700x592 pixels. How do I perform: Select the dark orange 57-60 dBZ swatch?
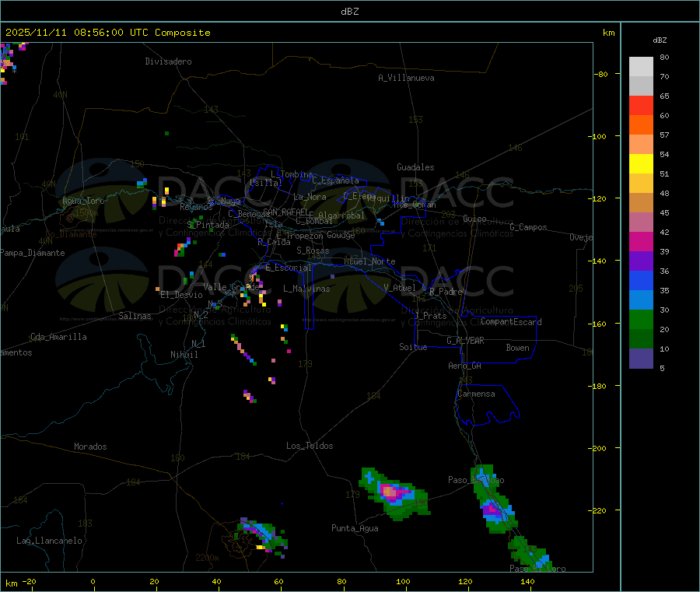(x=641, y=125)
